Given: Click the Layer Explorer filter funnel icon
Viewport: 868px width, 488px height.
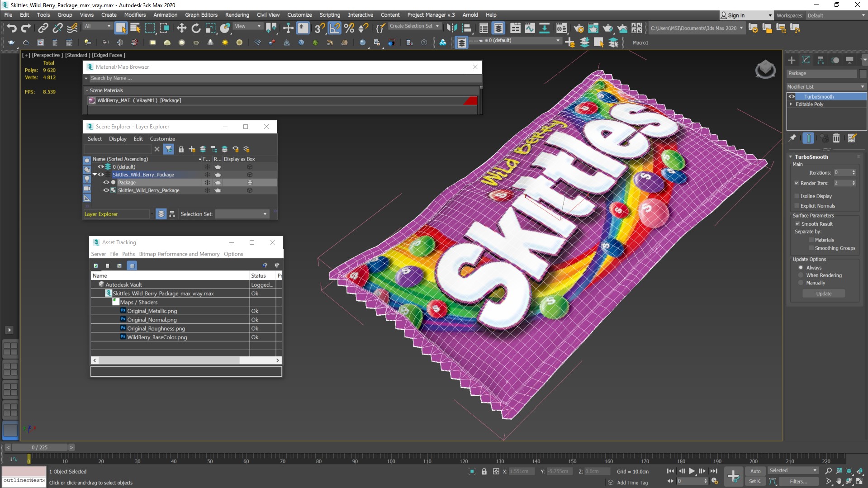Looking at the screenshot, I should click(x=168, y=149).
